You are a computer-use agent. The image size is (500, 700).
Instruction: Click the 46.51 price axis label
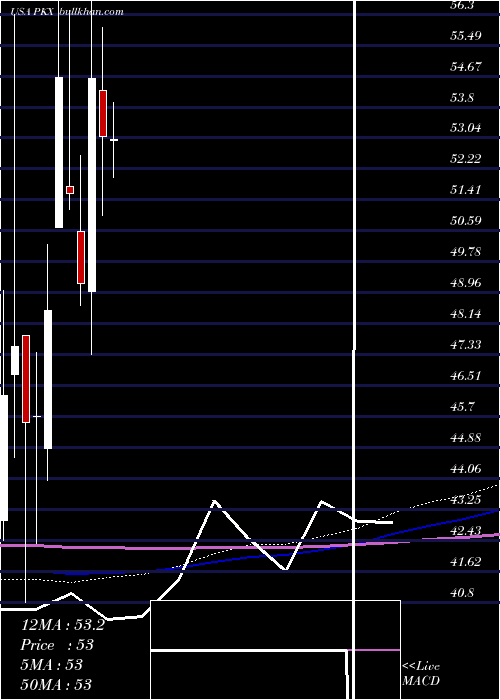tap(466, 375)
